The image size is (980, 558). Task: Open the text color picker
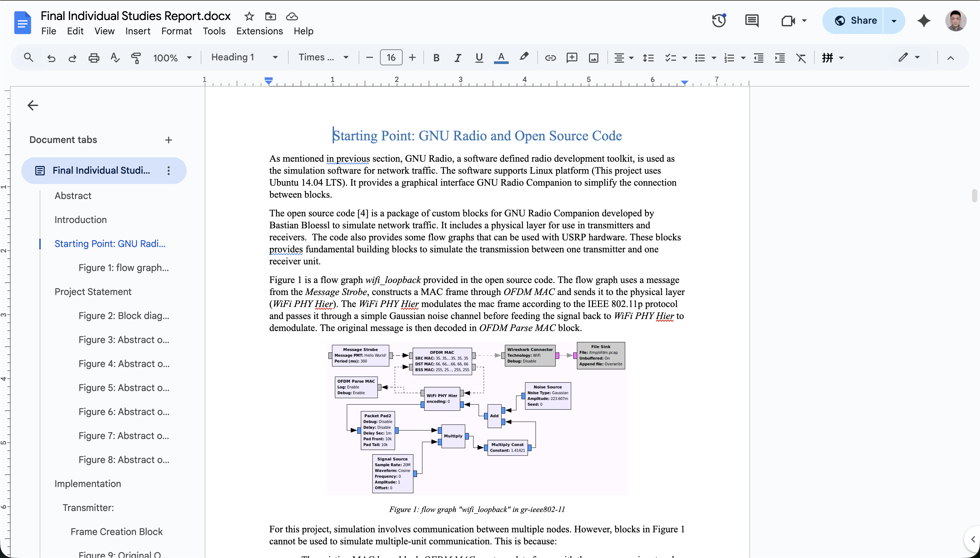[501, 58]
